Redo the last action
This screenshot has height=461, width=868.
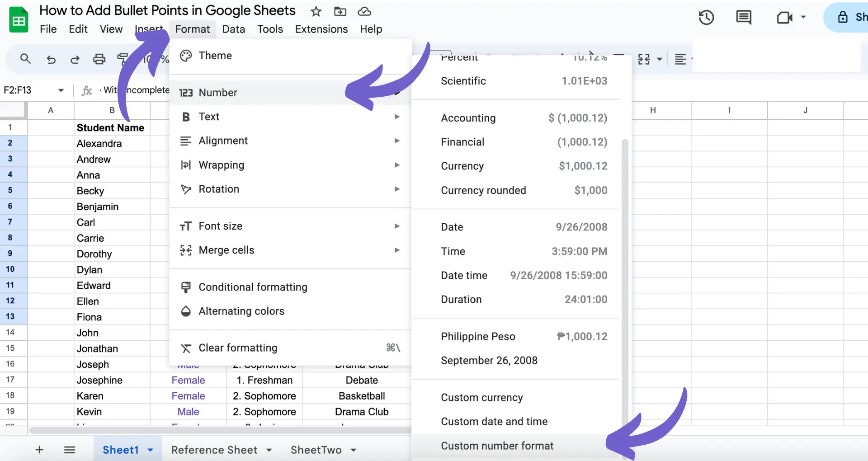click(75, 59)
